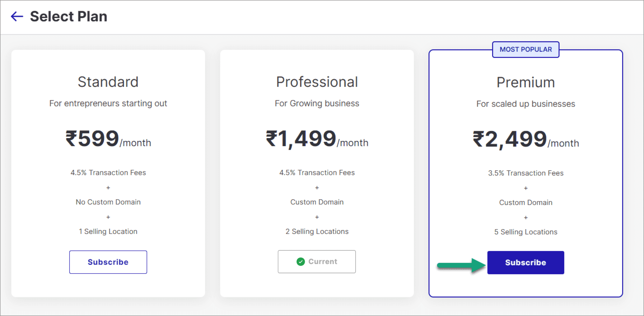Click the Current plan indicator
Viewport: 644px width, 316px height.
[x=317, y=261]
